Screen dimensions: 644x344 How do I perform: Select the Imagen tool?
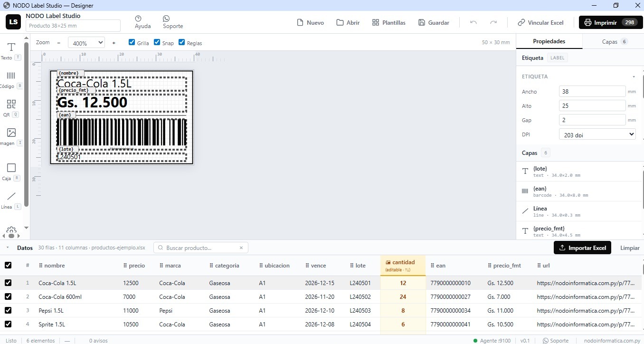[11, 136]
